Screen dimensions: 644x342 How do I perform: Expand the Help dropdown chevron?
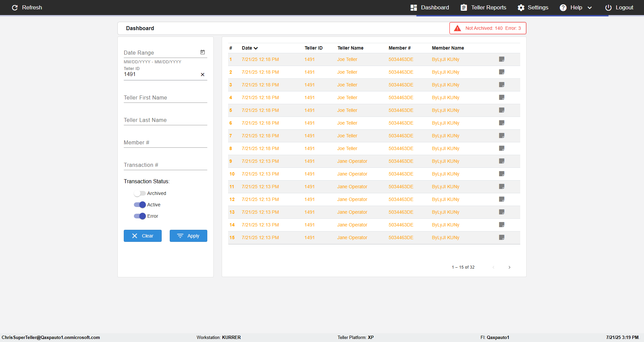tap(590, 8)
